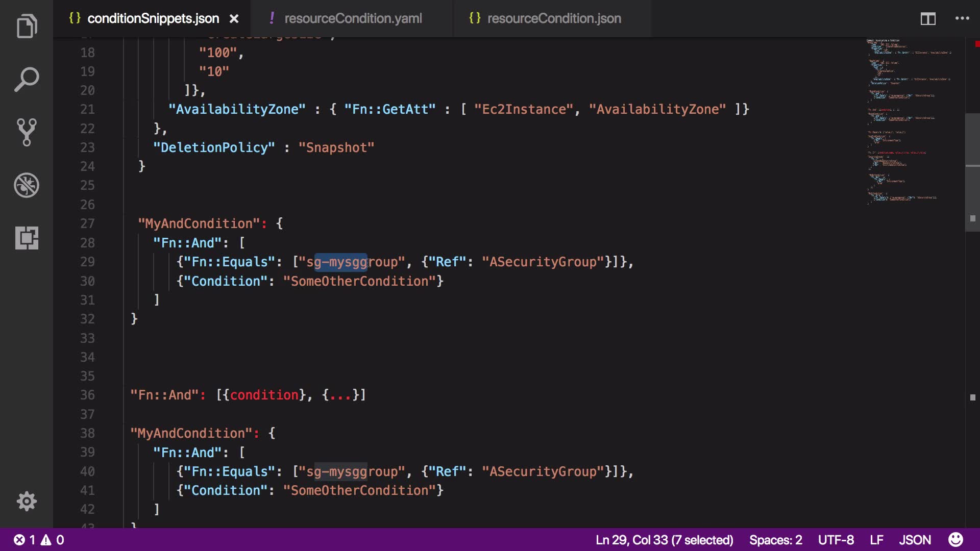Close the conditionSnippets.json tab

point(234,19)
